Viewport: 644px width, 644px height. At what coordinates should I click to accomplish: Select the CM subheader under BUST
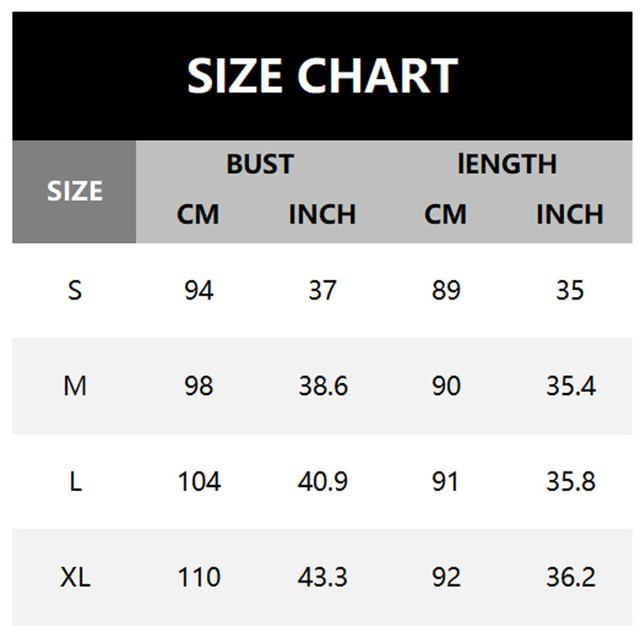point(198,215)
